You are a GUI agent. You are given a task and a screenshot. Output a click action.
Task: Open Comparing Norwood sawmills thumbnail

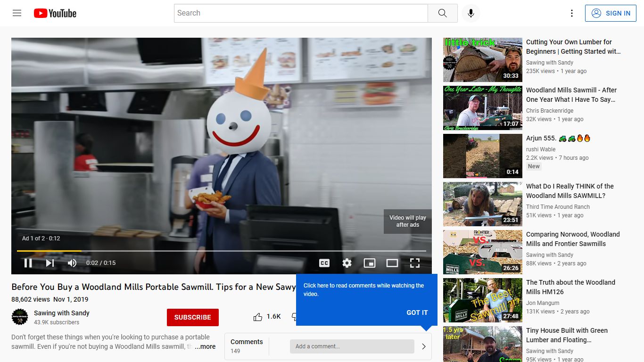[483, 252]
